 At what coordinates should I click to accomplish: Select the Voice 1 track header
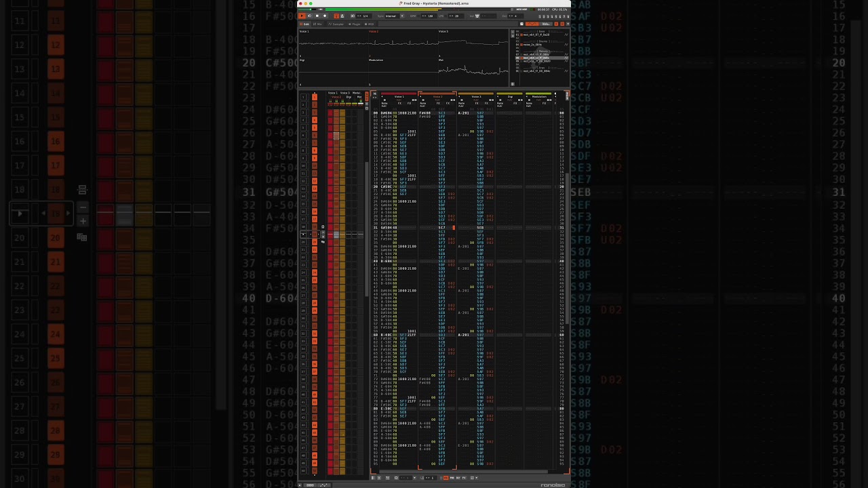[399, 97]
